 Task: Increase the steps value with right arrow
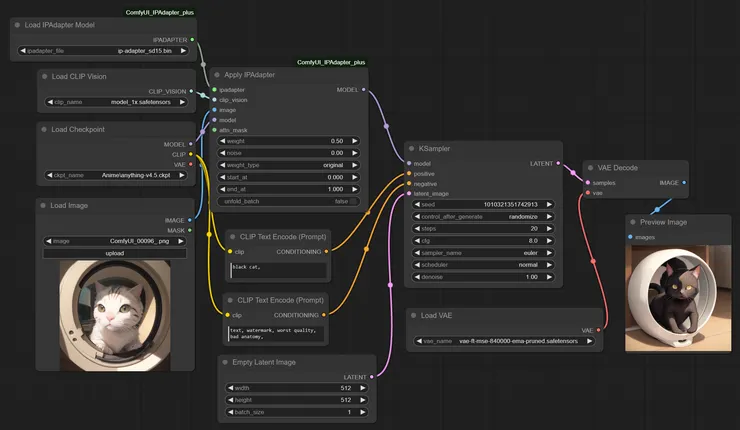[547, 229]
